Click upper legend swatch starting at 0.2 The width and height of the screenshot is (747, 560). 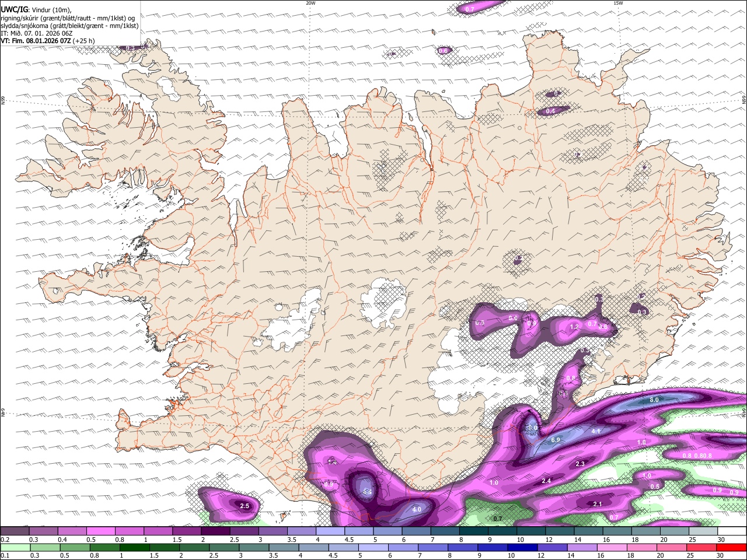tap(15, 531)
